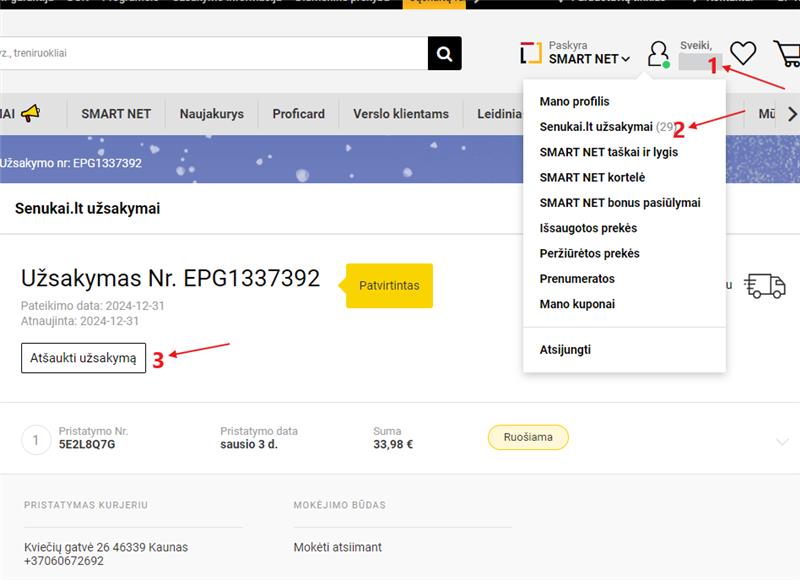This screenshot has height=580, width=800.
Task: Expand delivery 5E2L8Q7G details chevron
Action: pos(782,441)
